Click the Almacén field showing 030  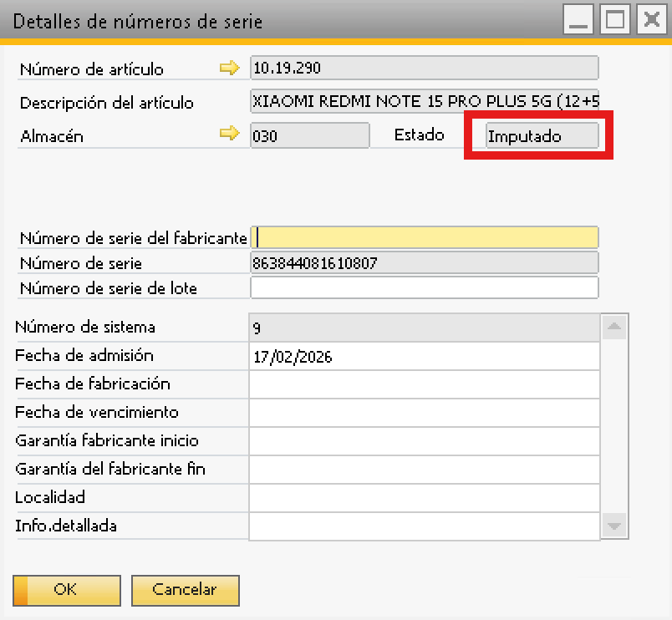[x=310, y=135]
